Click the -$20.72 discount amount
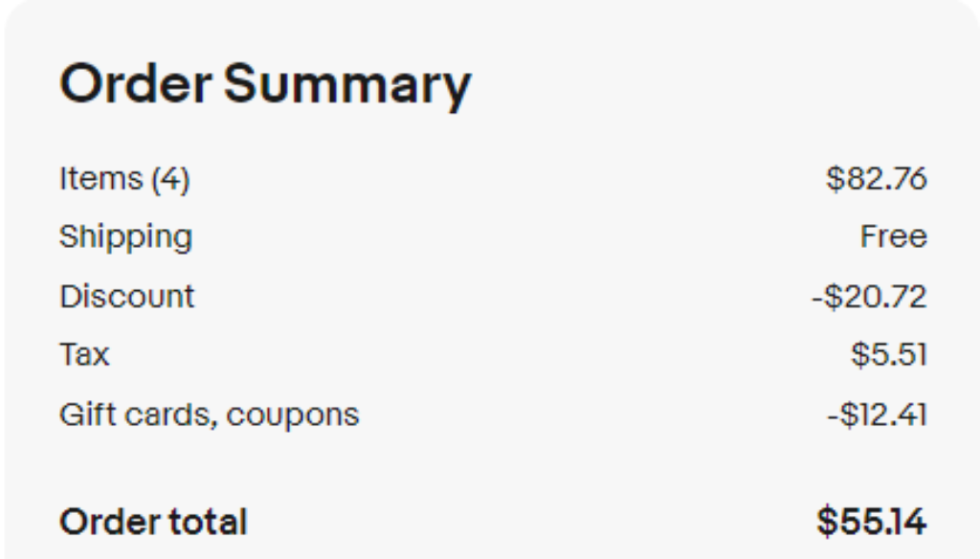Image resolution: width=980 pixels, height=559 pixels. (x=869, y=297)
